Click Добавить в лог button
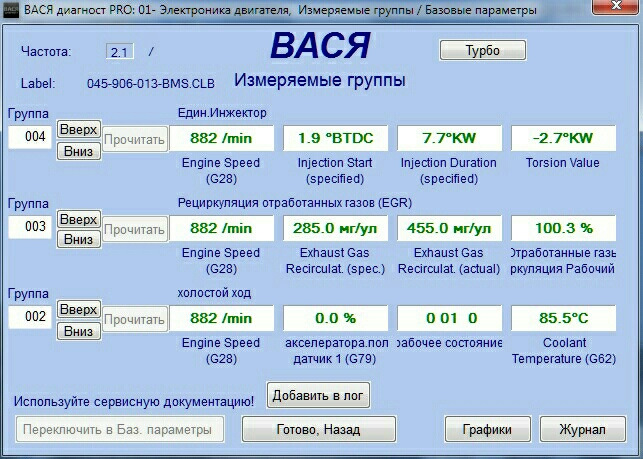 [318, 395]
